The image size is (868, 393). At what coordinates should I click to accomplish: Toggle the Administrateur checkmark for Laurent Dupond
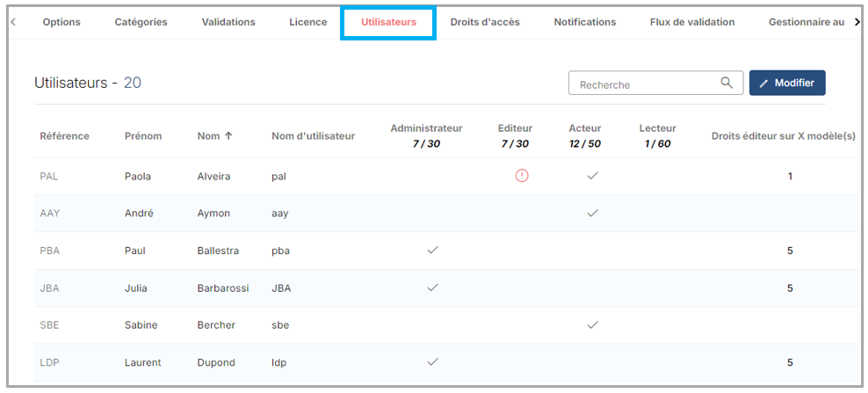(432, 361)
